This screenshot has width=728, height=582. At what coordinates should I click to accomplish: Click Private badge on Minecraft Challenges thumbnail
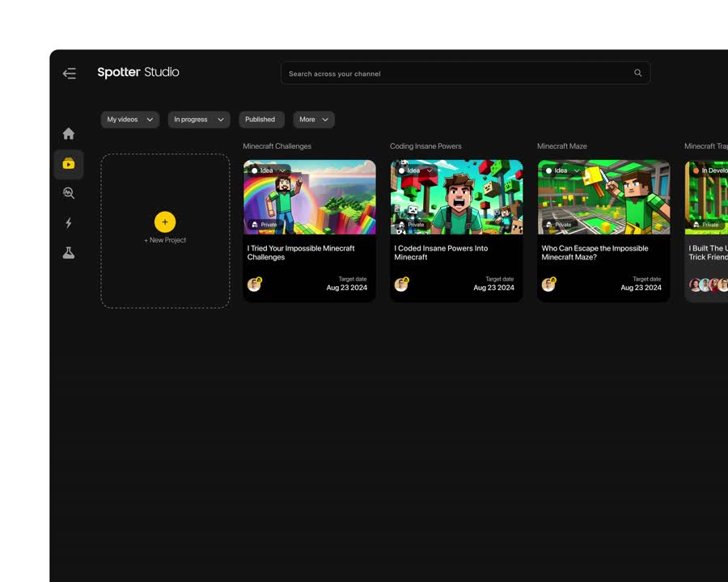click(265, 225)
